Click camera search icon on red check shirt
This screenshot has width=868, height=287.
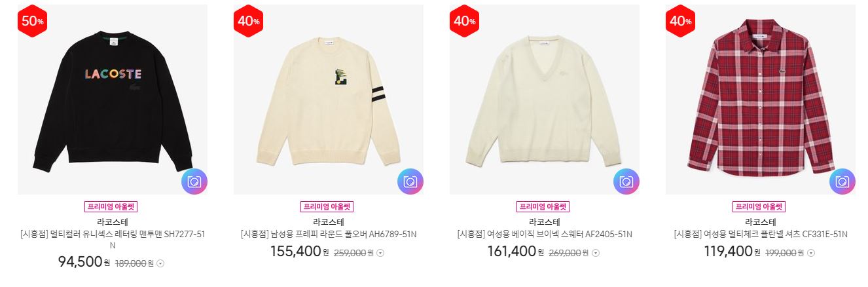[x=842, y=182]
